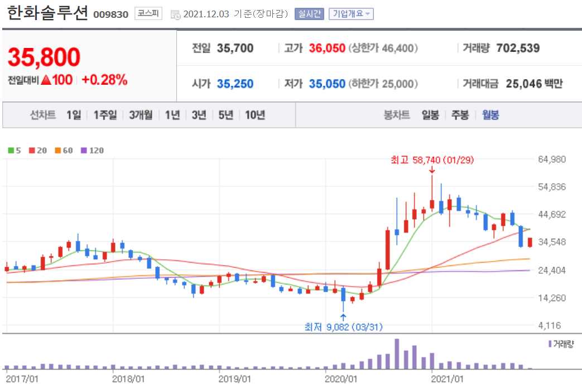Click the 2020/01 x-axis label

[x=341, y=379]
